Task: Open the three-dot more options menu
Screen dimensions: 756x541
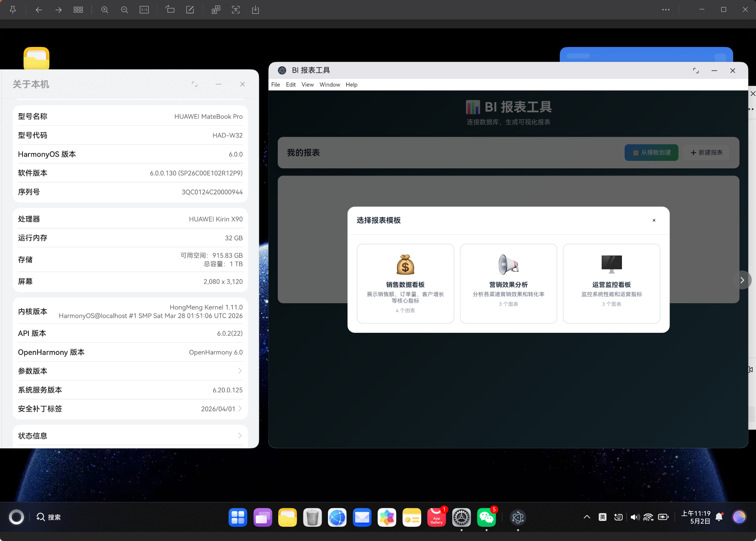Action: (666, 10)
